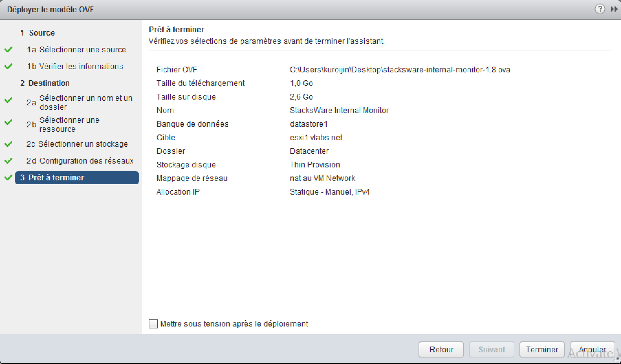Click Terminer to finish deployment
Image resolution: width=621 pixels, height=364 pixels.
point(542,349)
